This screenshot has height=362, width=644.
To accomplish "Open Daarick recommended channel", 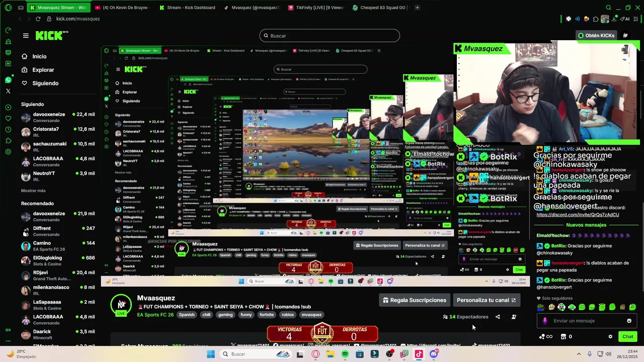I will pos(58,334).
